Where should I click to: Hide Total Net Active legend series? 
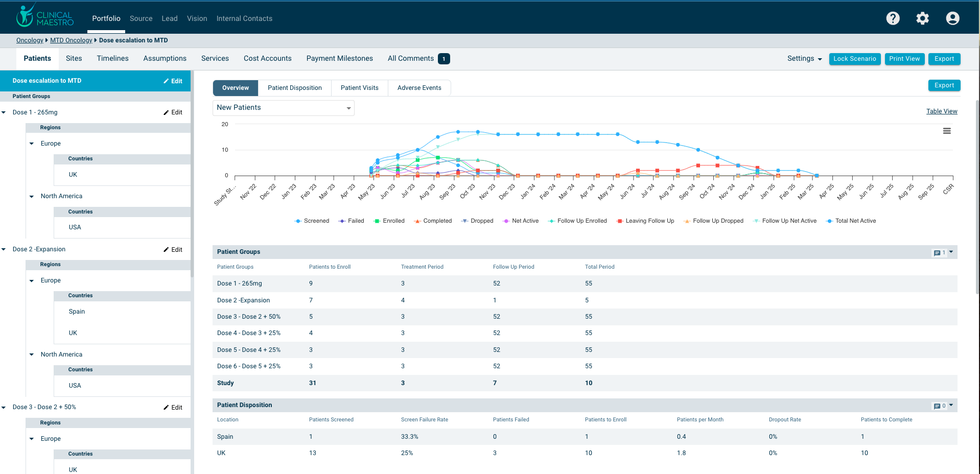coord(851,221)
